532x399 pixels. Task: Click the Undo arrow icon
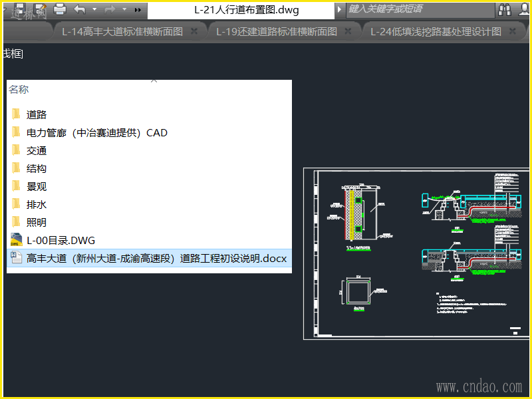click(80, 9)
